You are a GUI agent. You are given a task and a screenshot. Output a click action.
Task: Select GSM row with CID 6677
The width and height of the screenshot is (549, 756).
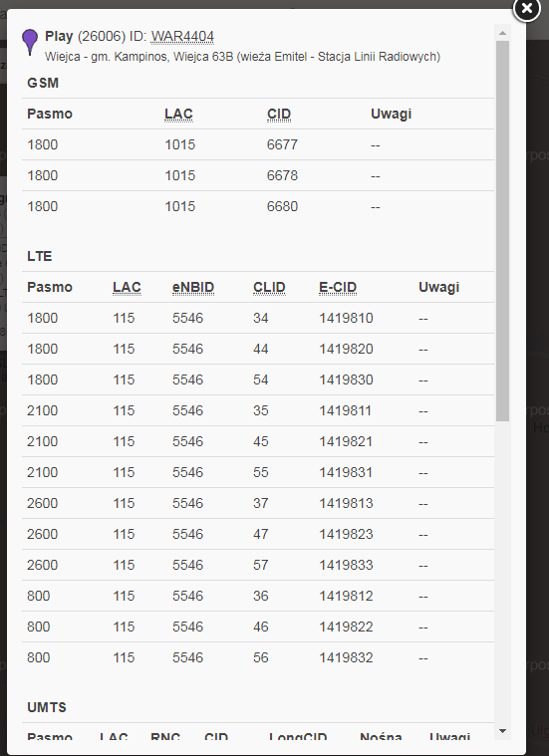(258, 144)
